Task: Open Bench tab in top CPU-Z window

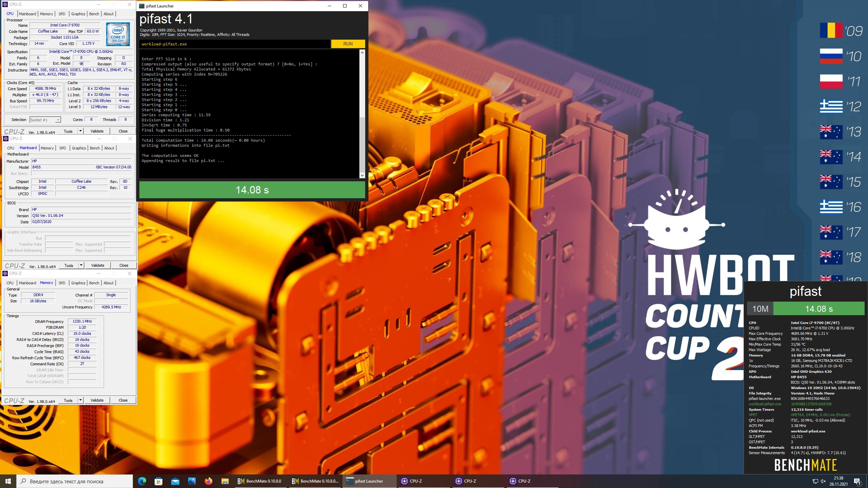Action: [94, 14]
